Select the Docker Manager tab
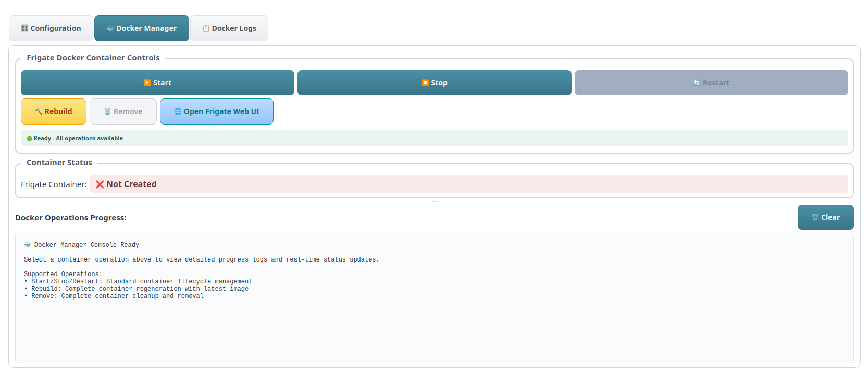 [142, 28]
